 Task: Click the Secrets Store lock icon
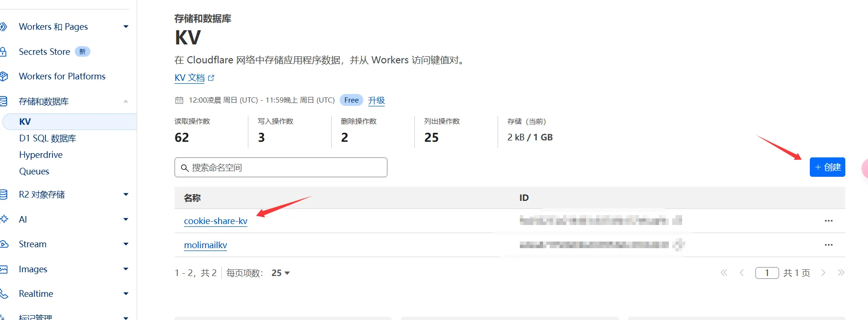pos(3,52)
